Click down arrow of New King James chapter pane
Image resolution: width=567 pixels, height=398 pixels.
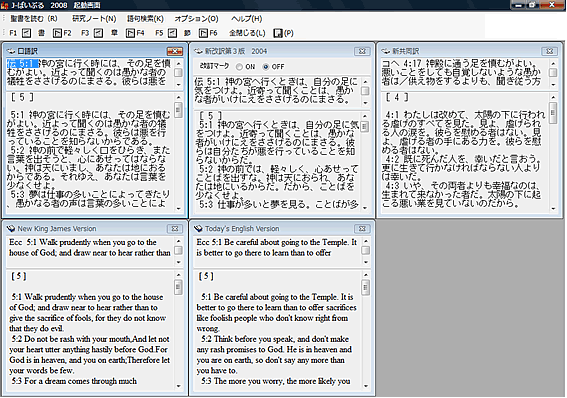(179, 386)
